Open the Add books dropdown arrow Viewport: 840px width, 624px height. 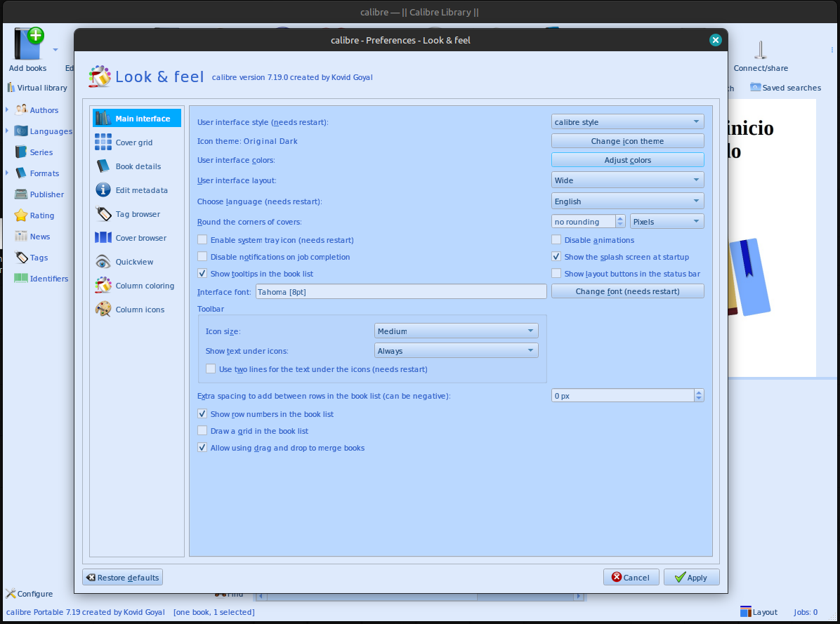click(55, 50)
